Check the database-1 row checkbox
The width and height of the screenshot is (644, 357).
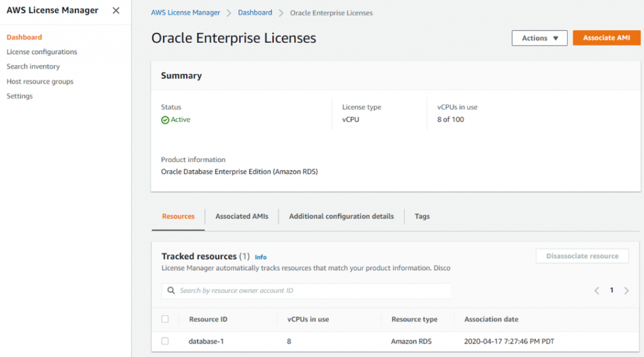tap(165, 341)
